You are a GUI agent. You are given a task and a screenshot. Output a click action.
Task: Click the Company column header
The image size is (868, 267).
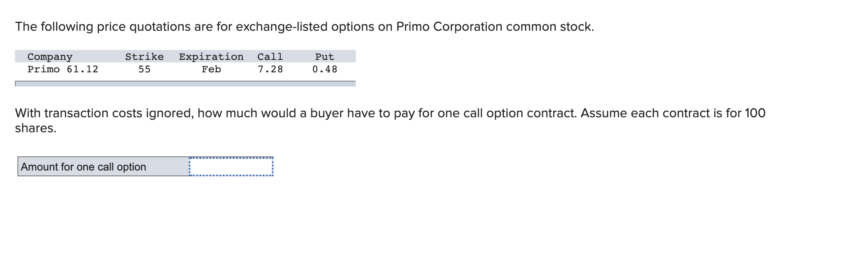tap(50, 57)
